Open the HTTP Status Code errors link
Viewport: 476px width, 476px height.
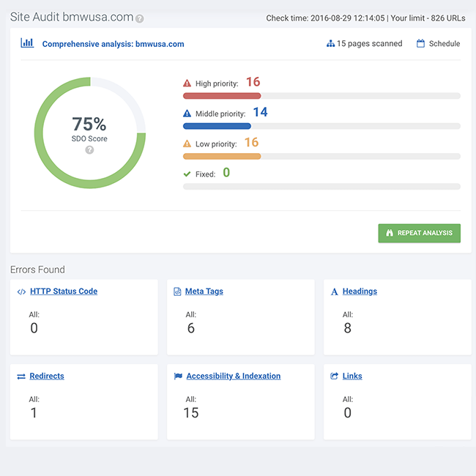tap(64, 291)
